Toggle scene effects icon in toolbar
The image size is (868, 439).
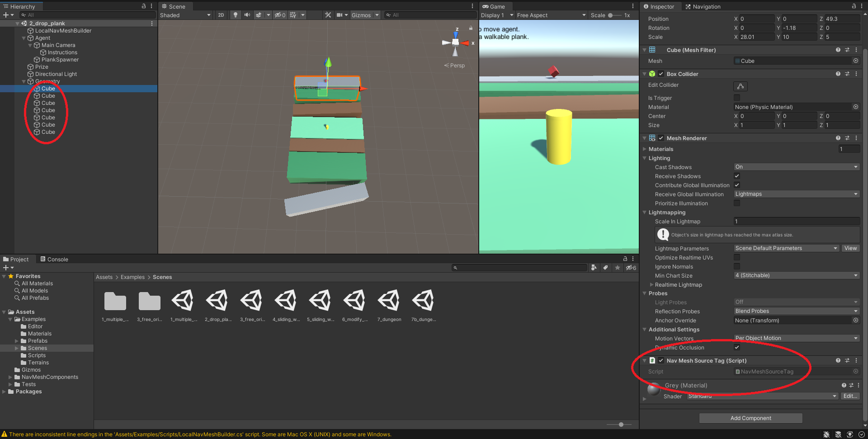(x=259, y=15)
